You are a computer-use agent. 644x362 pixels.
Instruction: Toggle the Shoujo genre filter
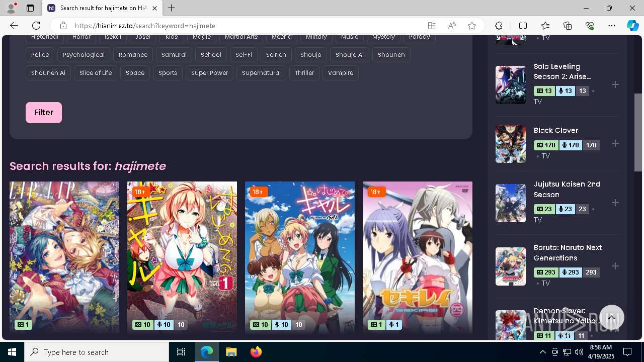pyautogui.click(x=310, y=55)
